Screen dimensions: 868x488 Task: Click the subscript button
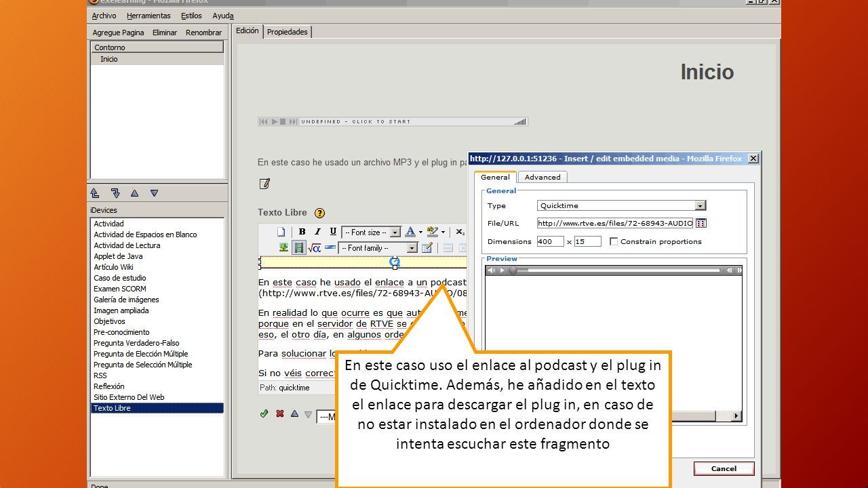(x=460, y=232)
